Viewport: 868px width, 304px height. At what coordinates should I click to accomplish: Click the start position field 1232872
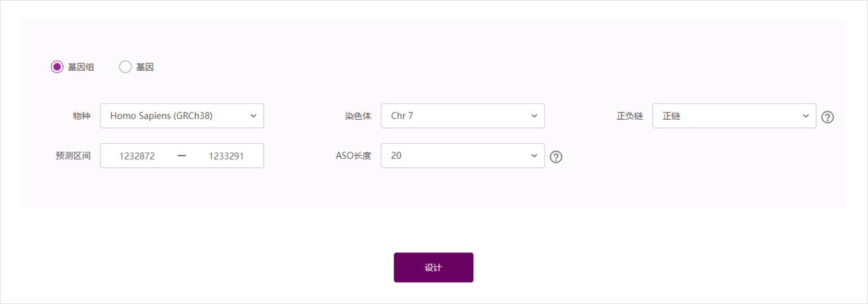click(x=137, y=156)
